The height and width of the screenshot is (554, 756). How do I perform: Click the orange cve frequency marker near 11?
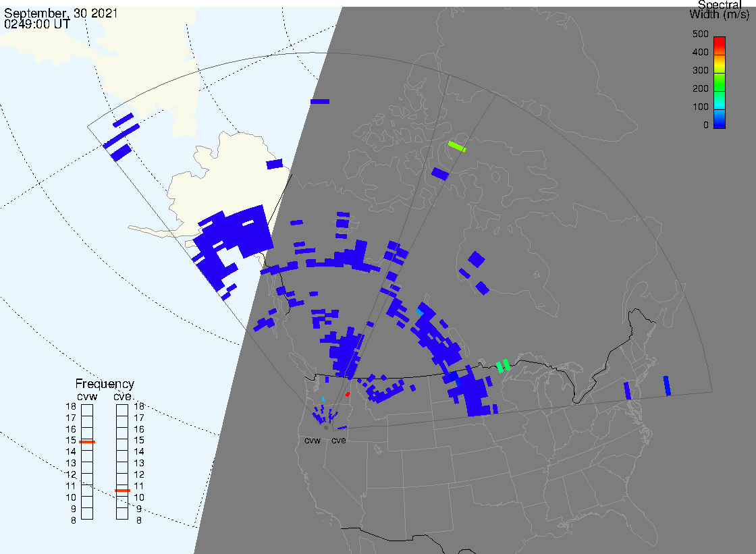click(x=122, y=491)
